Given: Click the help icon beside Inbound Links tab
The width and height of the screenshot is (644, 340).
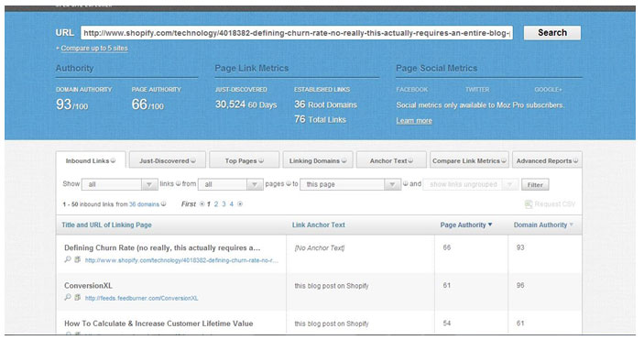Looking at the screenshot, I should click(113, 160).
